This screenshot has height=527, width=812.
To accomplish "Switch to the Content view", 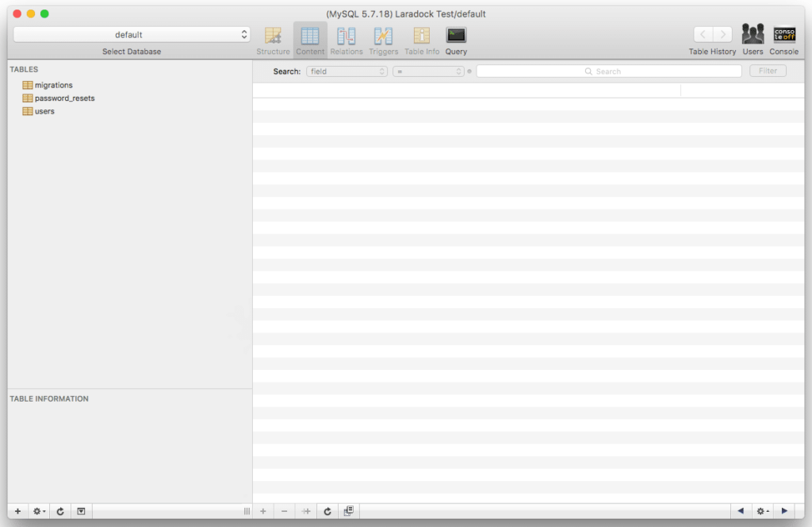I will (310, 40).
